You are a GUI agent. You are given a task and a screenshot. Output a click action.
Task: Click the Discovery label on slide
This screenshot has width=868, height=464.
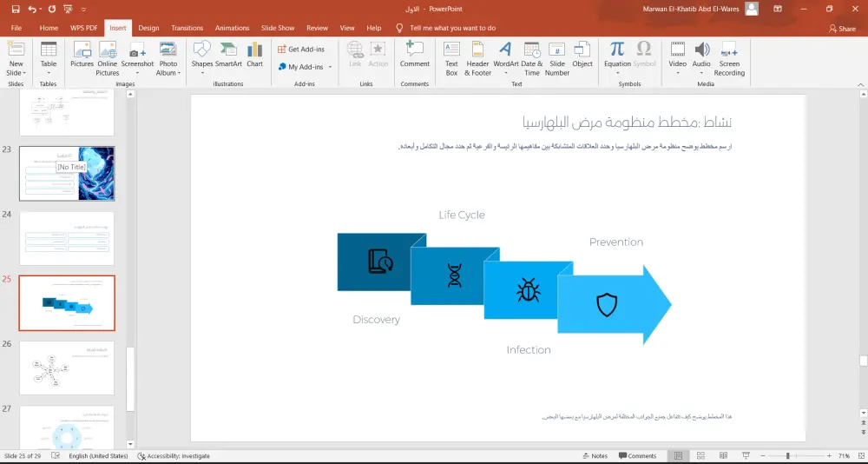click(x=376, y=320)
